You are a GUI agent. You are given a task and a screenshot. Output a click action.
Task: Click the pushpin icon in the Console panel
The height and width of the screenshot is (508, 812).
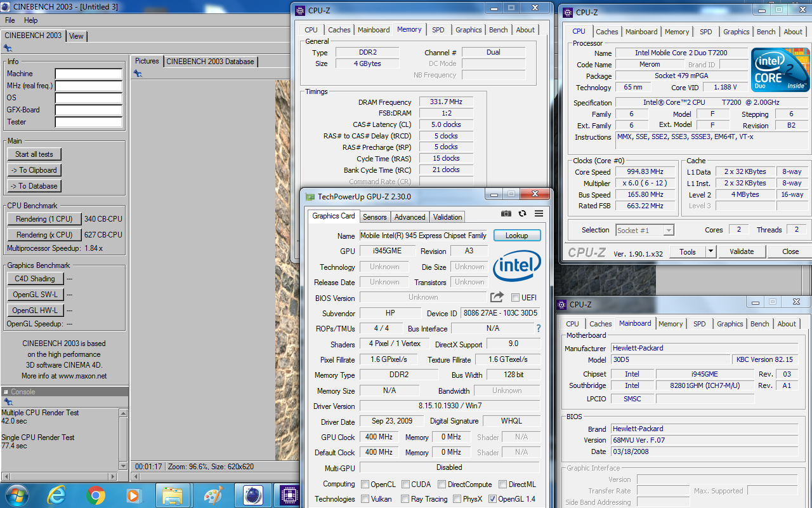click(8, 401)
